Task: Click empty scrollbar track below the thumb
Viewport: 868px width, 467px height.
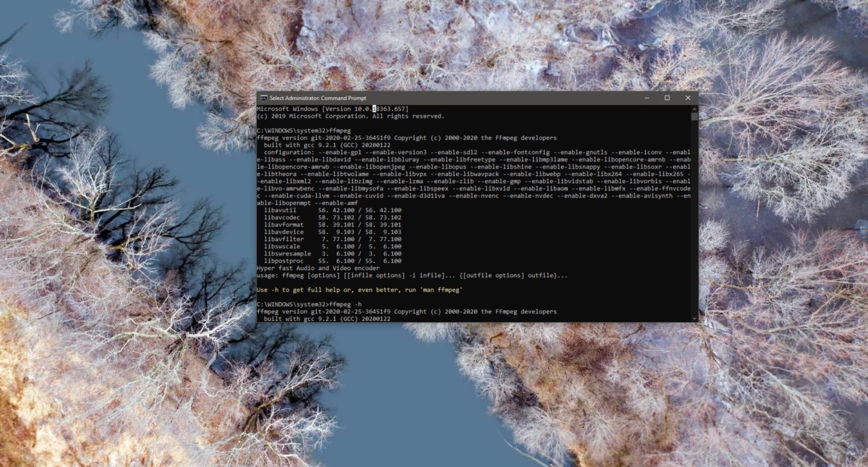Action: pyautogui.click(x=694, y=217)
